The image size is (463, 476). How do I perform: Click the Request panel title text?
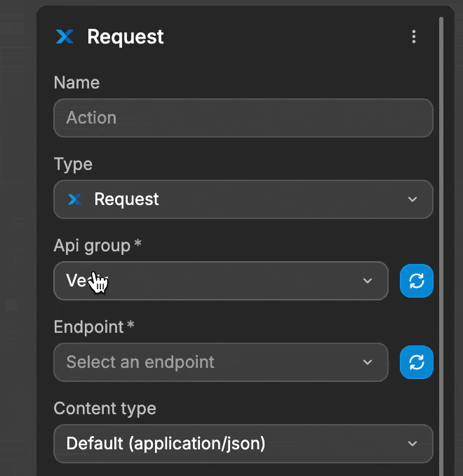[x=126, y=37]
